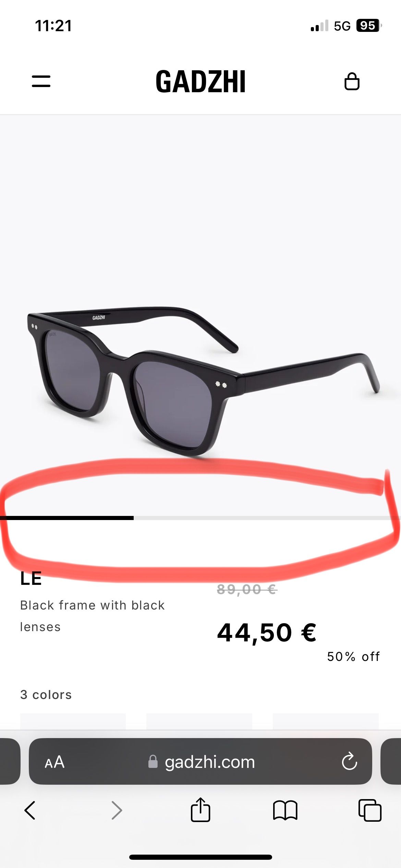Go forward with Safari forward arrow
Viewport: 401px width, 868px height.
tap(117, 810)
